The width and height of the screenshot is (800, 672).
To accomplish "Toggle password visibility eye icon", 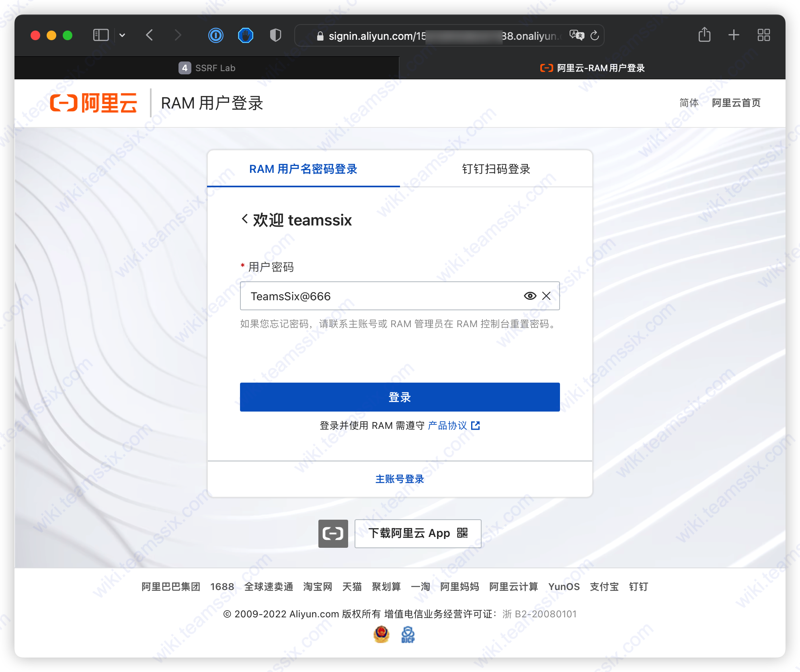I will click(530, 296).
